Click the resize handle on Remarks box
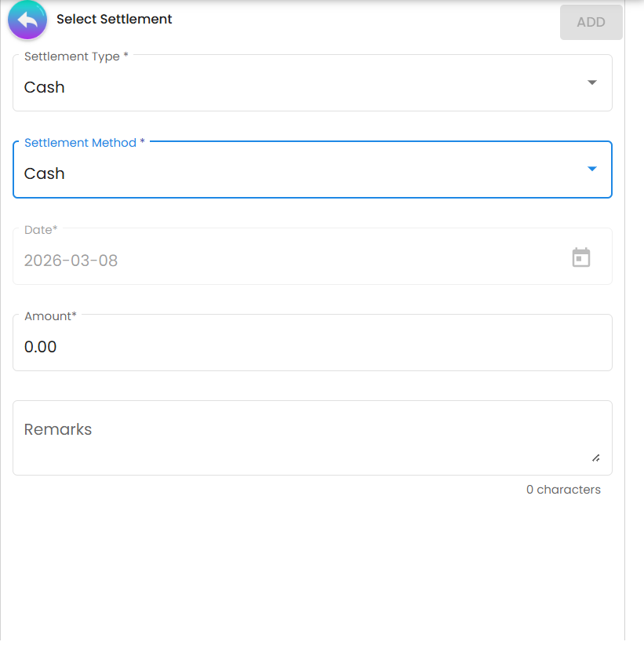The image size is (644, 649). coord(596,459)
